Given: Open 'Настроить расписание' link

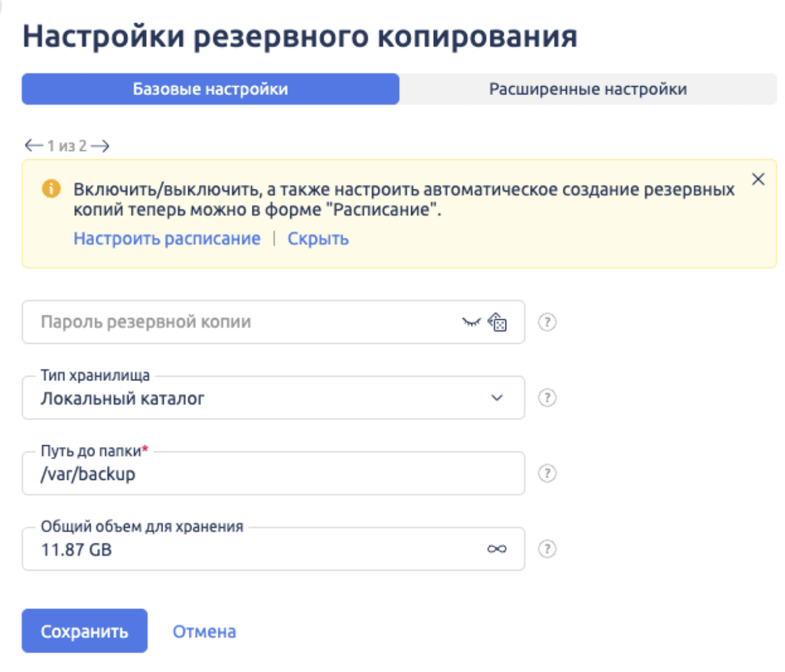Looking at the screenshot, I should 165,238.
